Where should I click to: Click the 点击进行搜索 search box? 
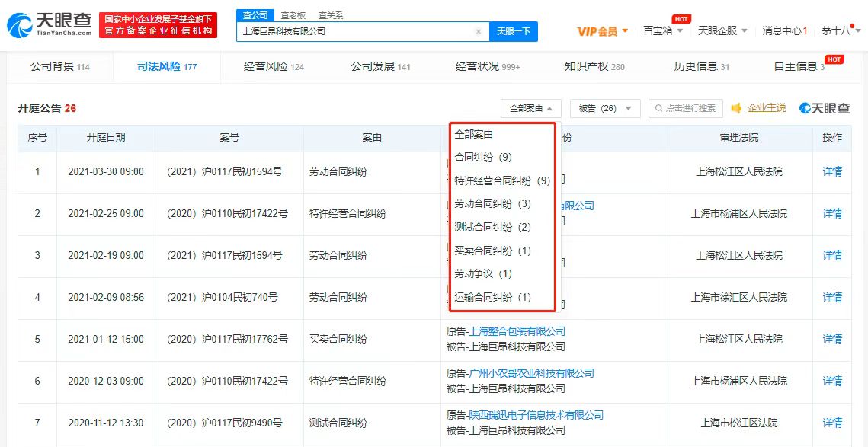[686, 108]
